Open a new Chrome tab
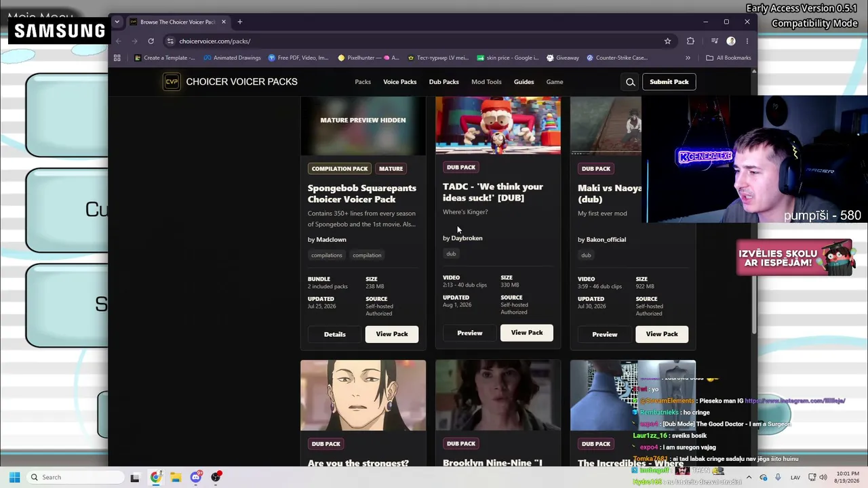The height and width of the screenshot is (488, 868). tap(239, 22)
